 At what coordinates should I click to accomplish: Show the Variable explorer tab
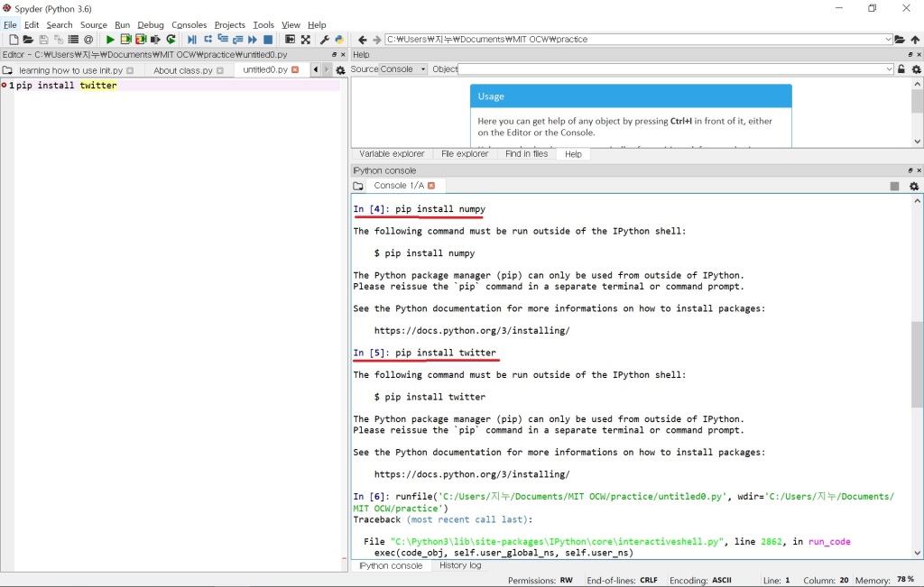[x=392, y=153]
